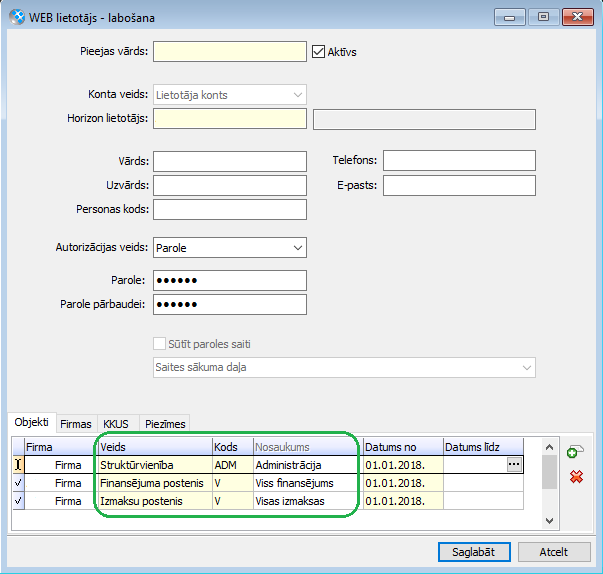This screenshot has height=574, width=603.
Task: Click the Parole password field
Action: click(x=230, y=280)
